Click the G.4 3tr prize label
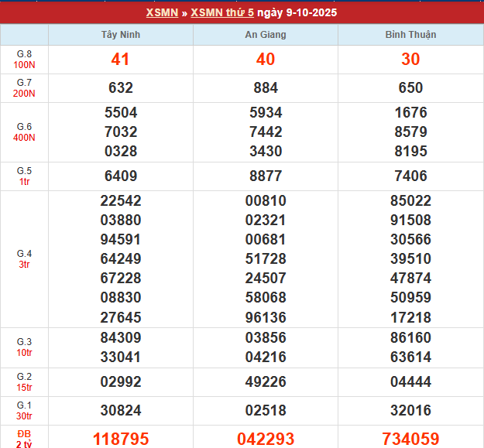This screenshot has width=484, height=448. pyautogui.click(x=24, y=259)
